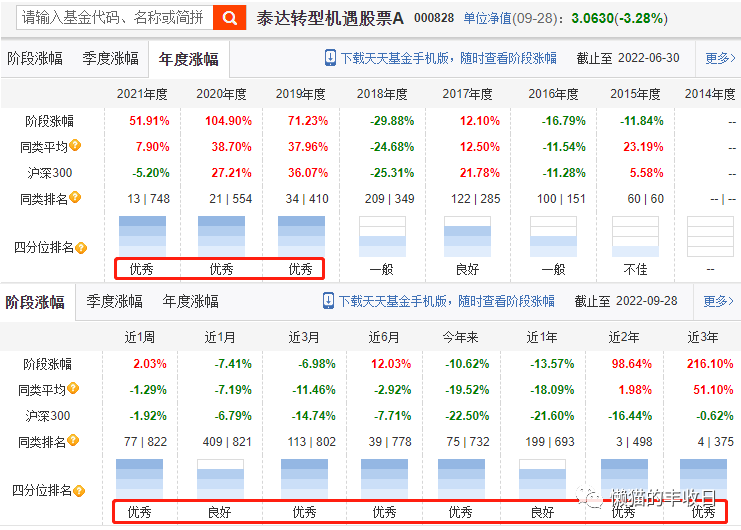Image resolution: width=741 pixels, height=530 pixels.
Task: Click the 近1年 quartile ranking bar
Action: point(542,479)
